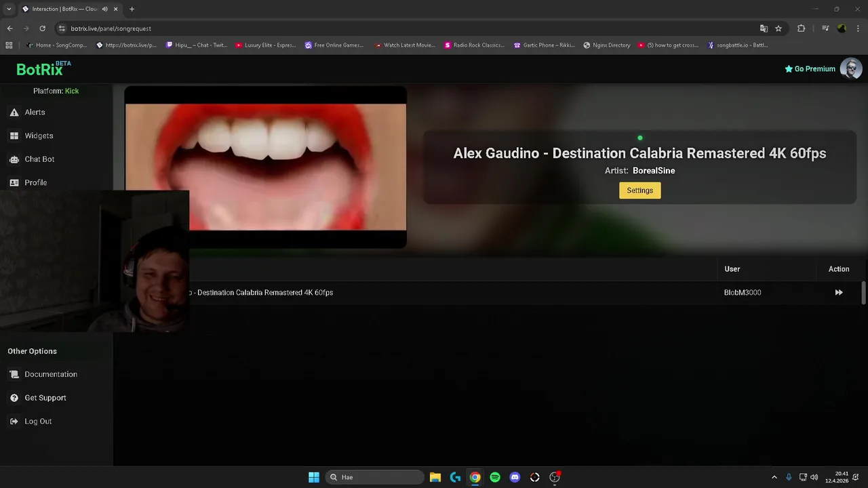The image size is (868, 488).
Task: Click the microphone tray icon
Action: tap(789, 477)
